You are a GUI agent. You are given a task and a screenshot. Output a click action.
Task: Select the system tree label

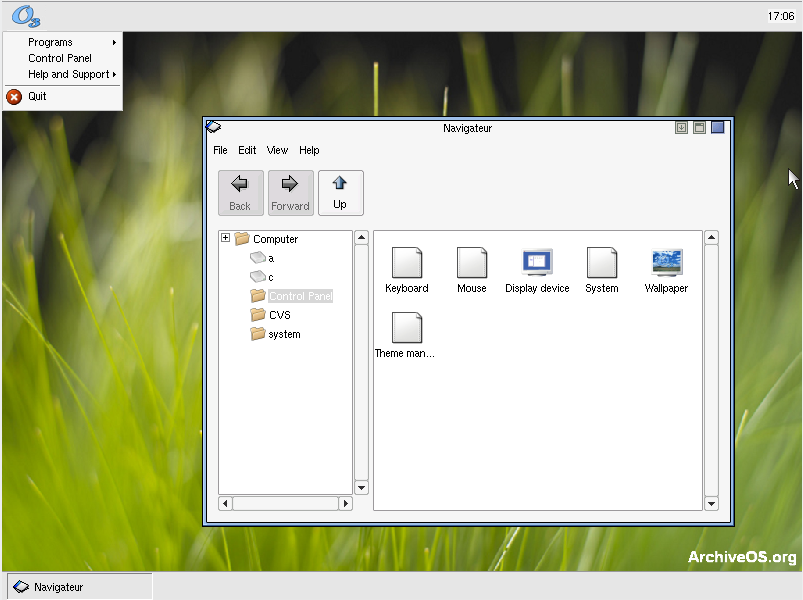pyautogui.click(x=284, y=334)
